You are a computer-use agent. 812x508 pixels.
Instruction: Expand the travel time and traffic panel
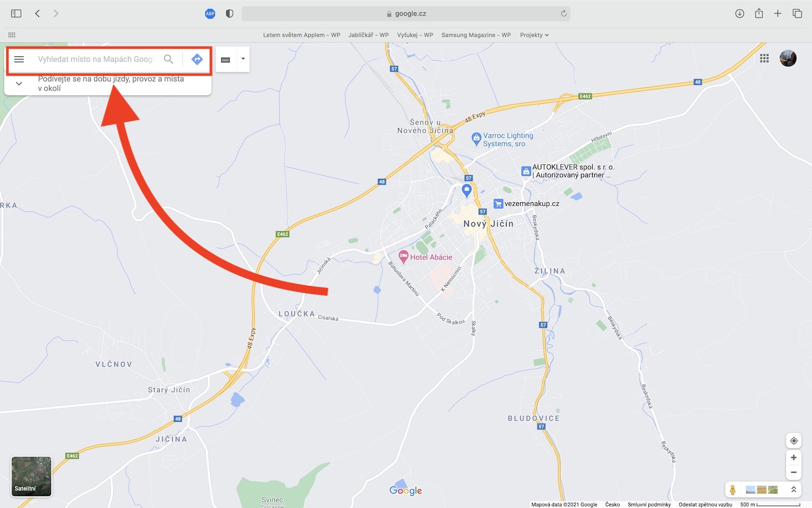coord(19,84)
